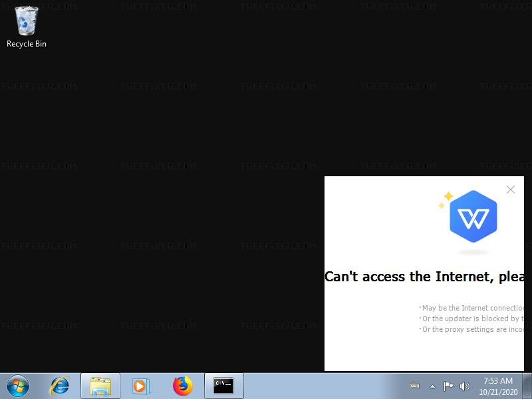
Task: Click the "Can't access the Internet" heading
Action: tap(424, 277)
